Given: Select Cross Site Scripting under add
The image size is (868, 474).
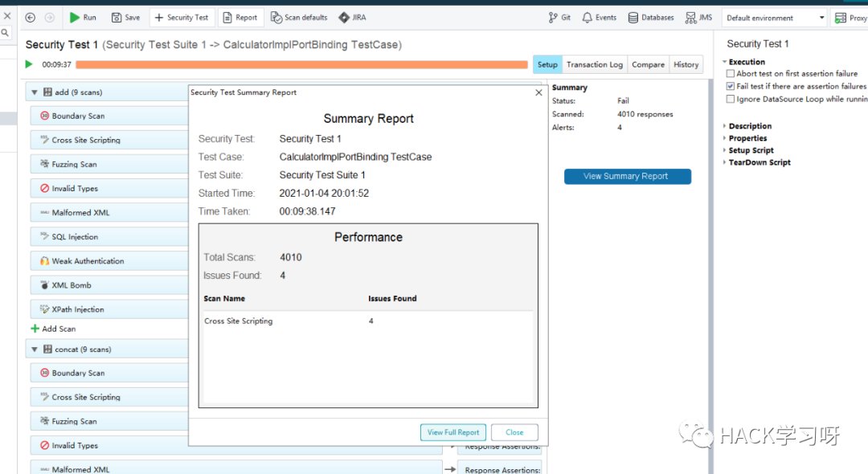Looking at the screenshot, I should point(109,140).
